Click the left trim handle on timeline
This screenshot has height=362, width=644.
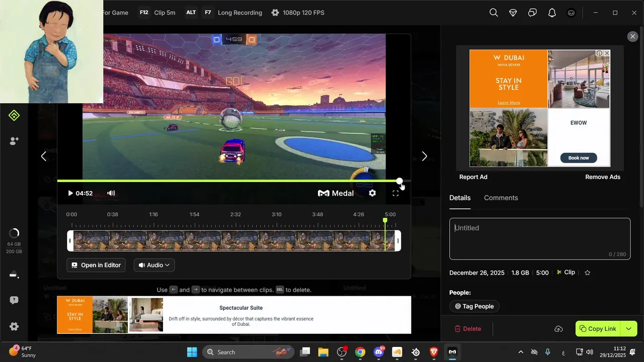[70, 241]
